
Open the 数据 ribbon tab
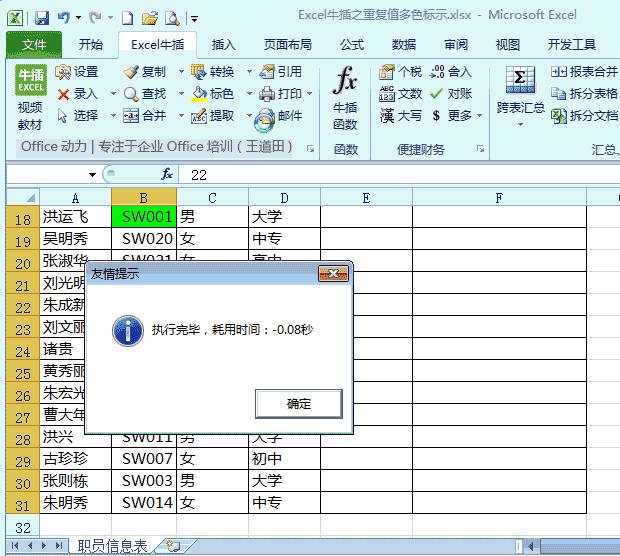click(x=404, y=45)
